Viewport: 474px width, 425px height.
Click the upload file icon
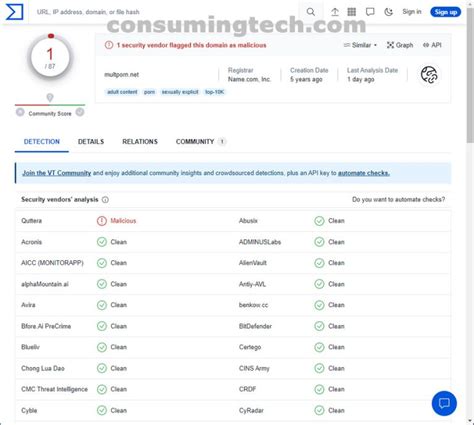click(x=335, y=12)
